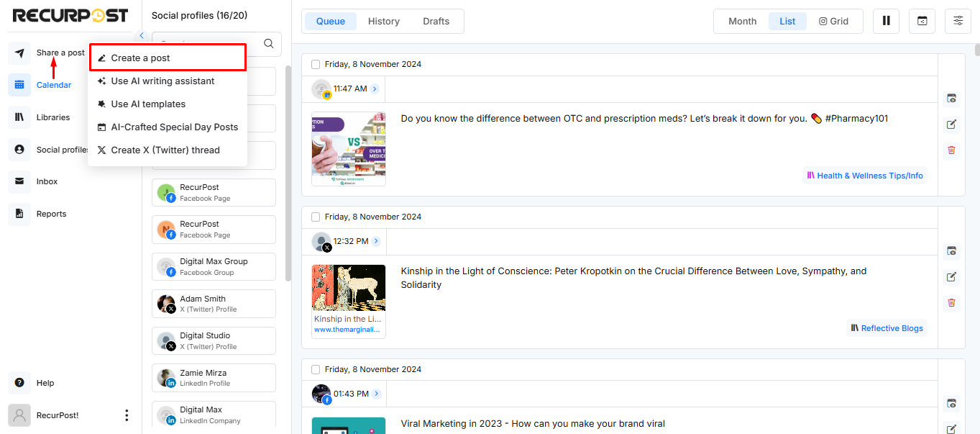Preview the #Pharmacy101 post via calendar-eye icon
Viewport: 980px width, 434px height.
point(951,99)
